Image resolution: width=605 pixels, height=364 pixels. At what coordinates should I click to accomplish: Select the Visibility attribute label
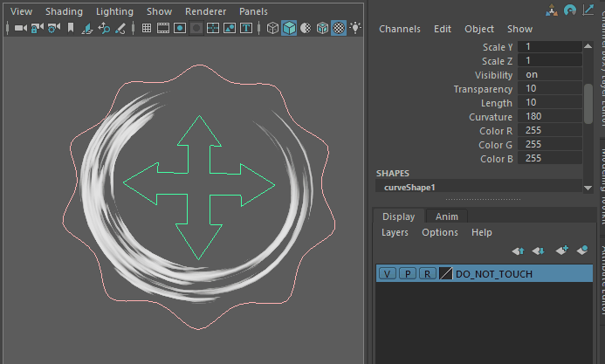[493, 75]
